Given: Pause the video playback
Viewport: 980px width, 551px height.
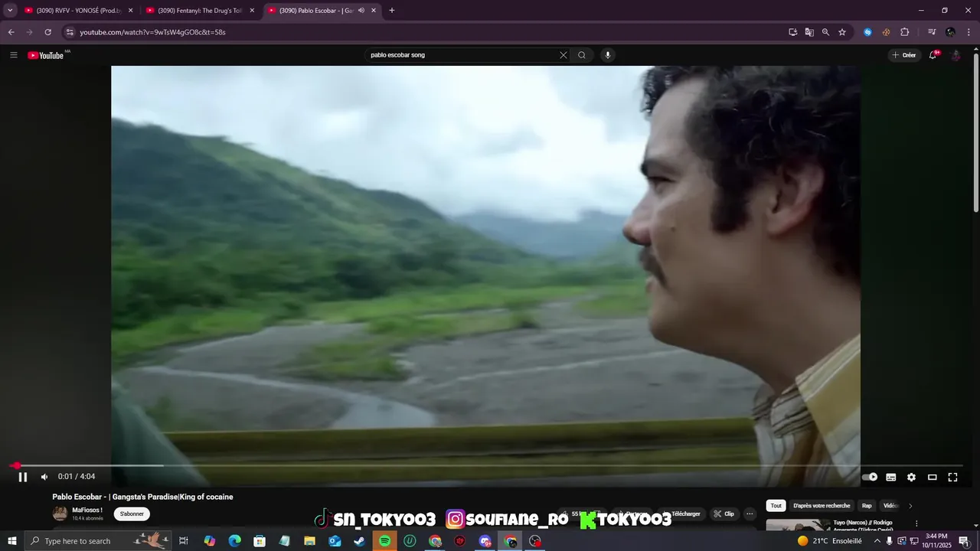Looking at the screenshot, I should (23, 477).
